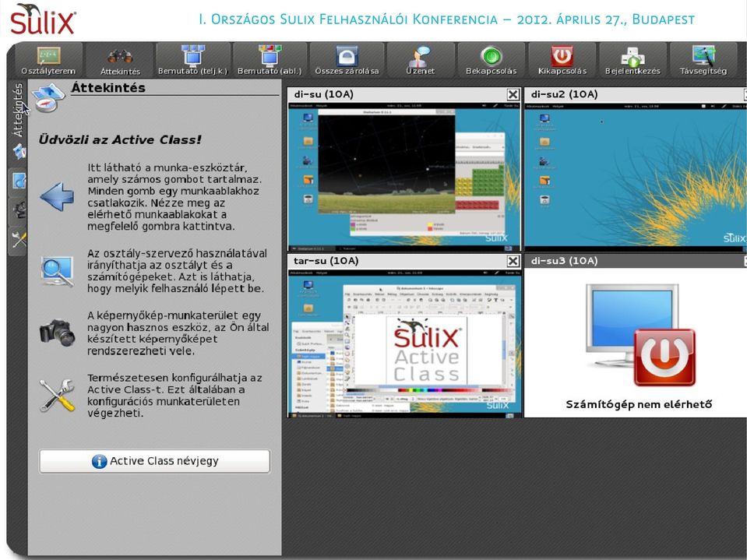Click the Bekapcsolás power-on button
747x560 pixels.
pos(492,61)
